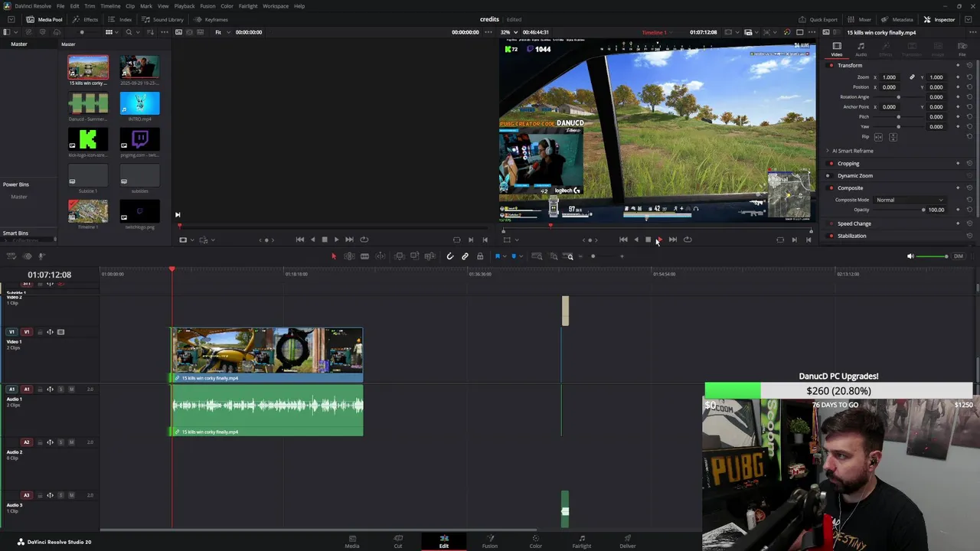
Task: Open the Playback menu
Action: 185,6
